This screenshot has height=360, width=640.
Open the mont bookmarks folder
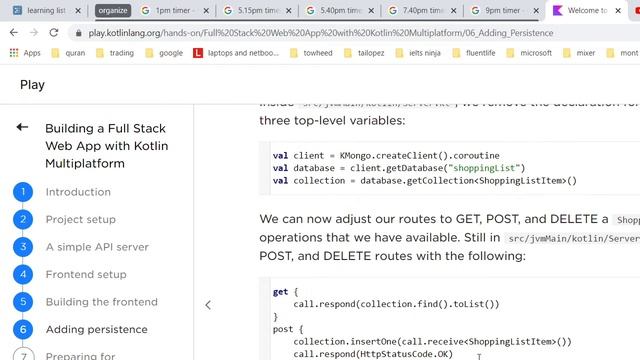[622, 53]
